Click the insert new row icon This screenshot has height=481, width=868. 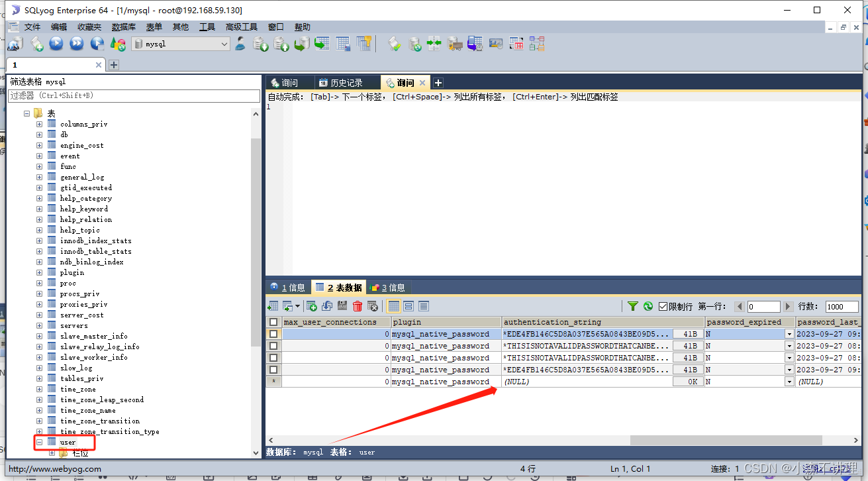click(x=312, y=306)
